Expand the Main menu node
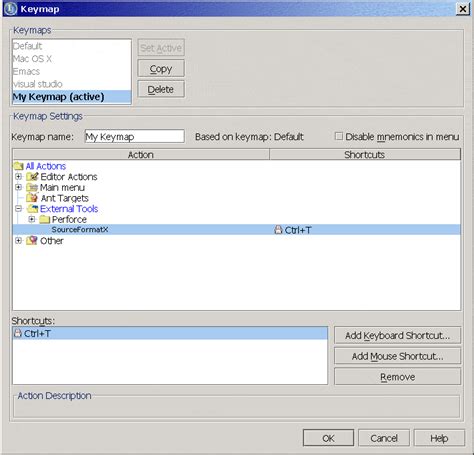The image size is (474, 455). pyautogui.click(x=19, y=187)
